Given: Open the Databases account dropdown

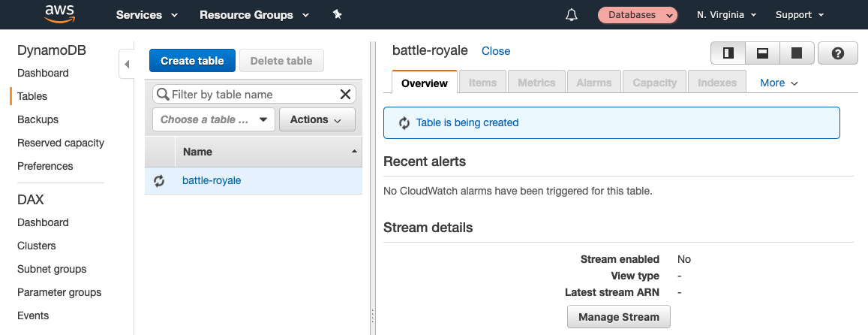Looking at the screenshot, I should [638, 15].
